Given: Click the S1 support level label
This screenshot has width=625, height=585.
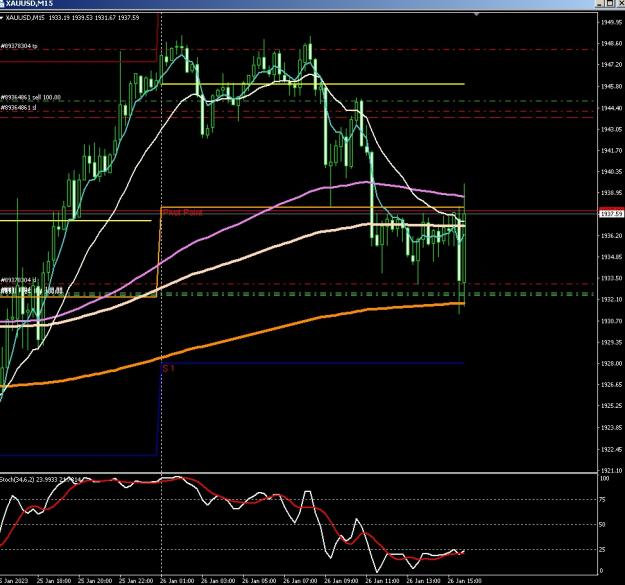Looking at the screenshot, I should point(168,369).
